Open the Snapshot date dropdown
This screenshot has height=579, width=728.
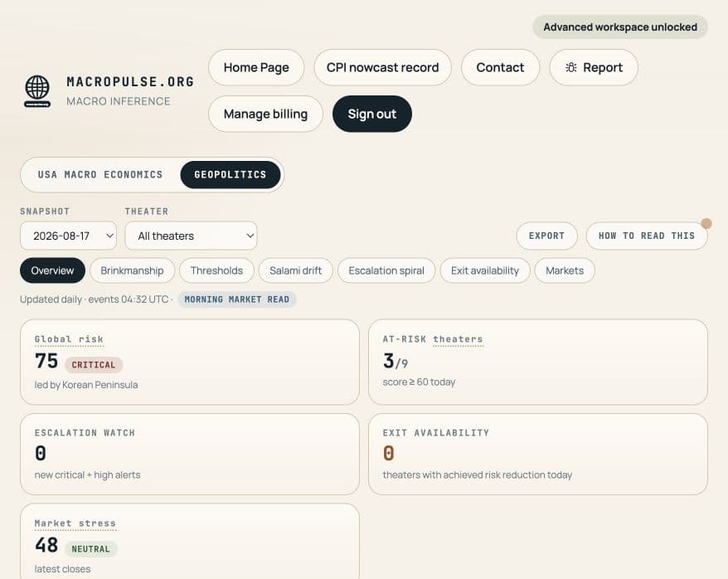tap(68, 236)
